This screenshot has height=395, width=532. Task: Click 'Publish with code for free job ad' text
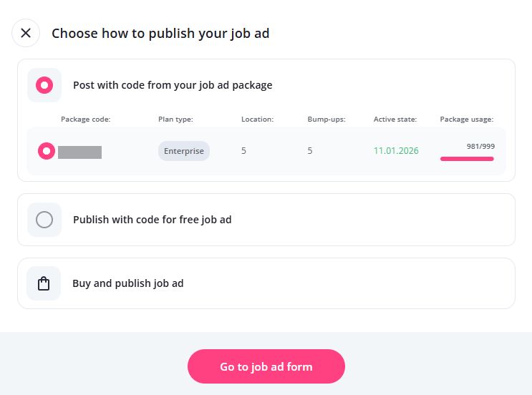pyautogui.click(x=152, y=220)
